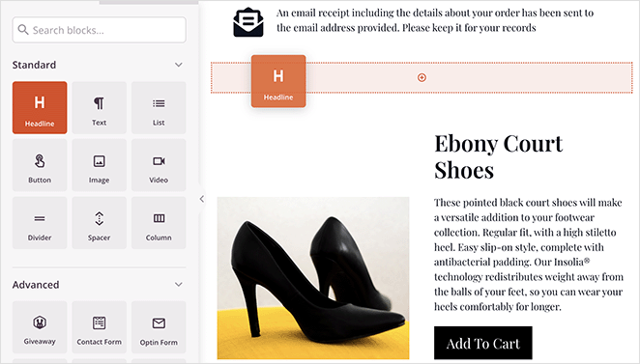640x364 pixels.
Task: Click the email envelope icon
Action: pos(248,22)
